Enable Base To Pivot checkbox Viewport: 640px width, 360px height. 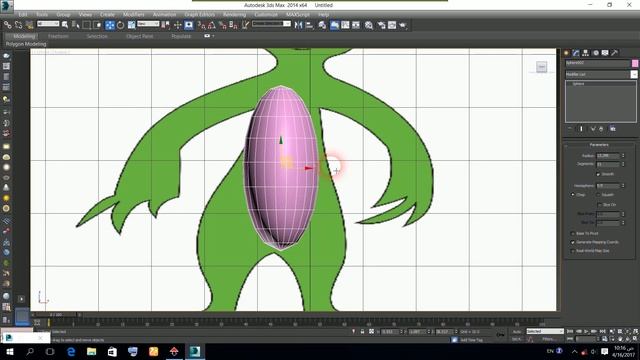coord(573,233)
